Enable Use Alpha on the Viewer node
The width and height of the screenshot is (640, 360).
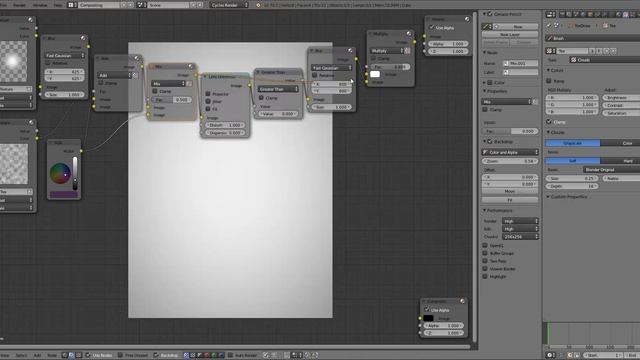click(431, 27)
